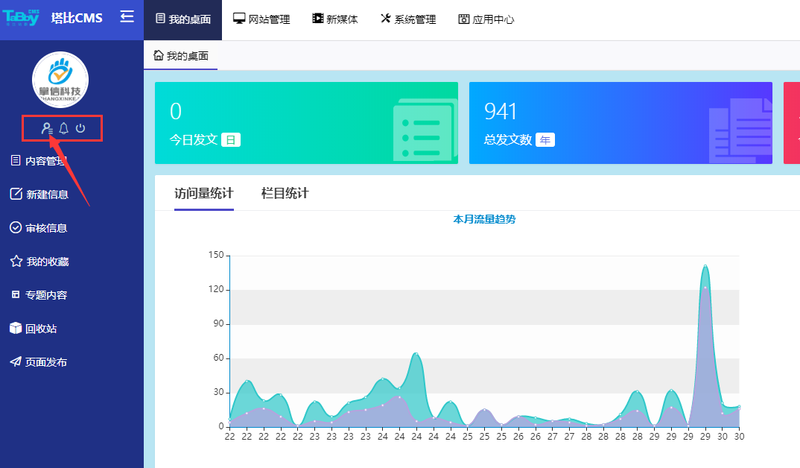This screenshot has width=800, height=468.
Task: Click the list icon on the green card
Action: coord(425,131)
